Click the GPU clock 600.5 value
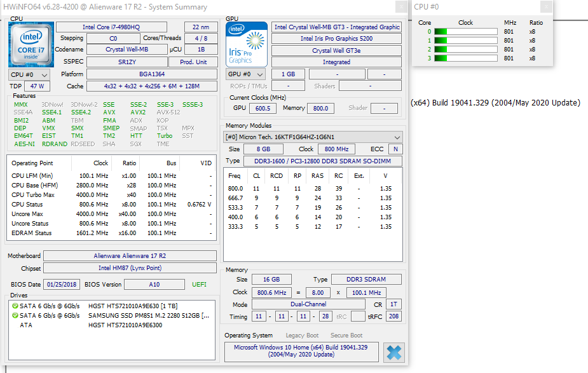Image resolution: width=588 pixels, height=373 pixels. (263, 108)
